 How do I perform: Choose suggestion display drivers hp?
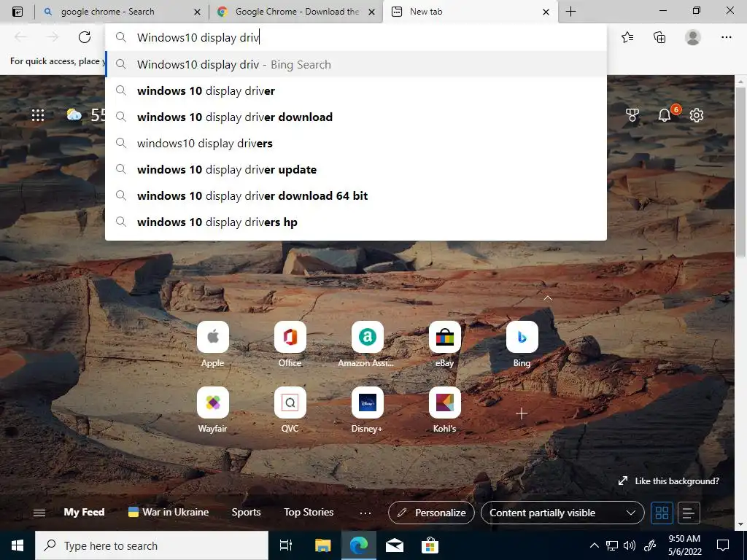click(x=356, y=222)
